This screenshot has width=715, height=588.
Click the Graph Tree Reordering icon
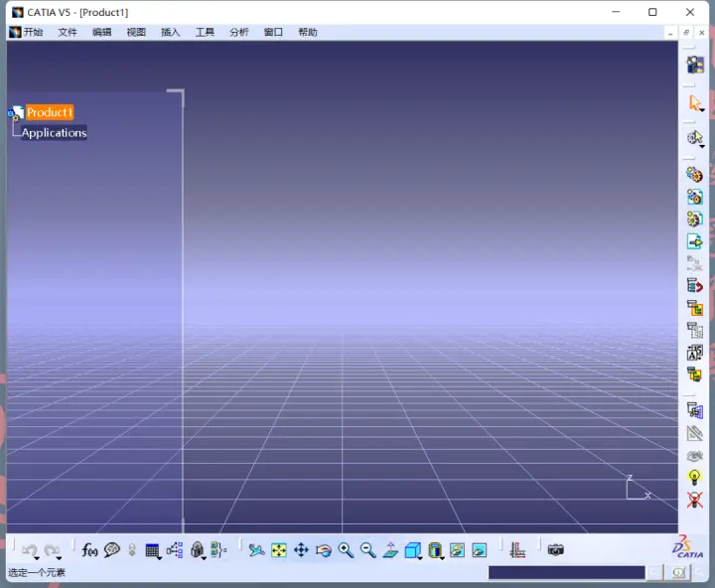click(x=694, y=286)
